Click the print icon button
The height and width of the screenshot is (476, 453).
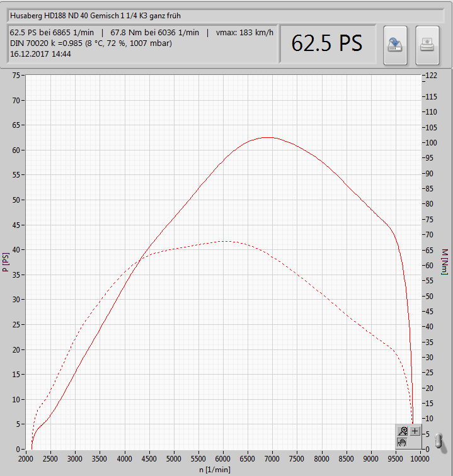(x=428, y=45)
